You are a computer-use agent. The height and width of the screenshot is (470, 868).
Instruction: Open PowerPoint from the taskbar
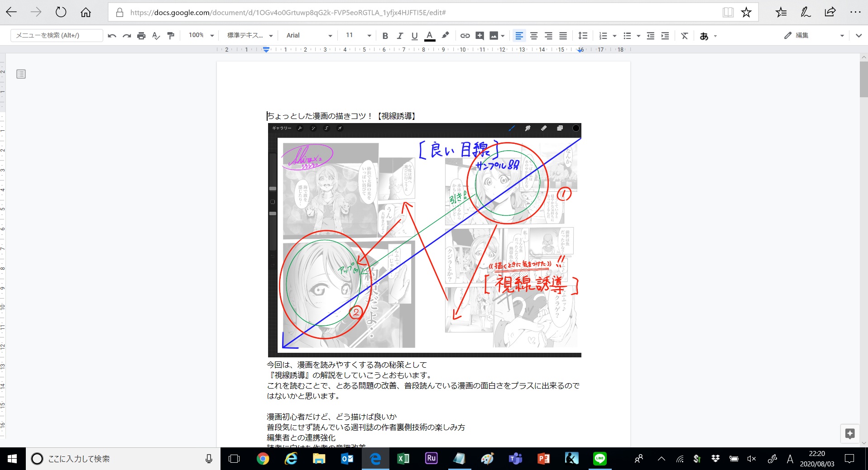click(543, 459)
